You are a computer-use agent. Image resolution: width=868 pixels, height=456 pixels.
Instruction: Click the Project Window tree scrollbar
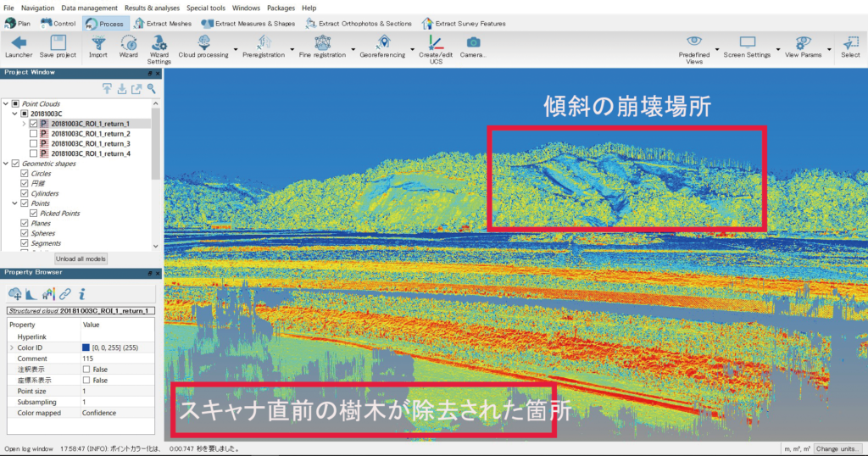coord(156,143)
